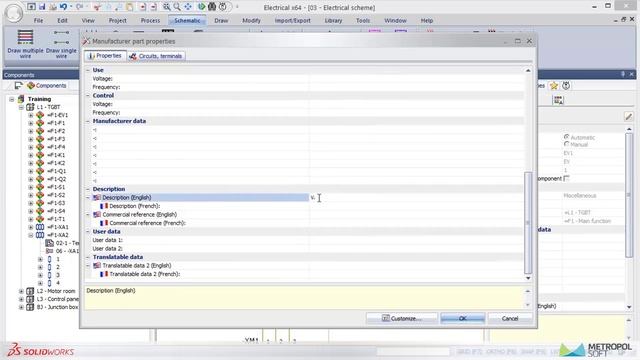Open the Import/Export tab

coord(292,20)
